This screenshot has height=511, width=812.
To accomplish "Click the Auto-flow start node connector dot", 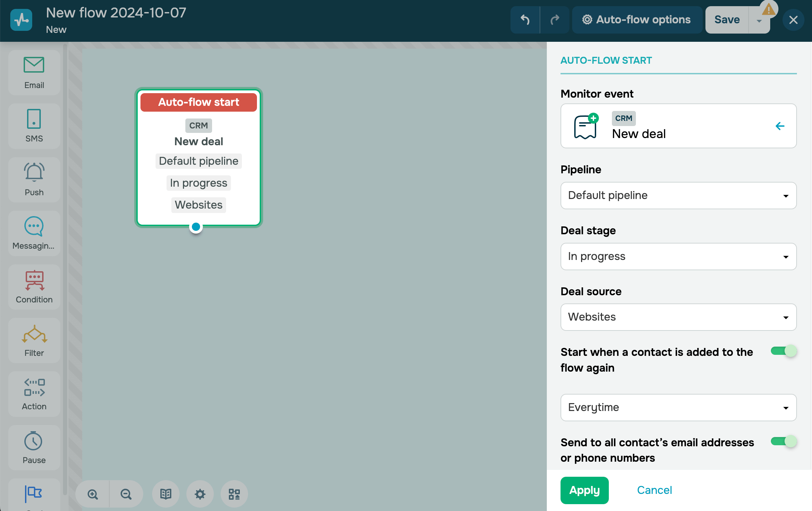I will click(196, 227).
